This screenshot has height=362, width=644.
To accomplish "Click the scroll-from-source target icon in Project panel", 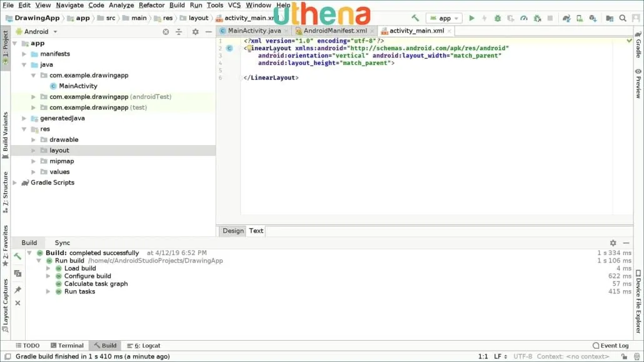I will point(166,32).
